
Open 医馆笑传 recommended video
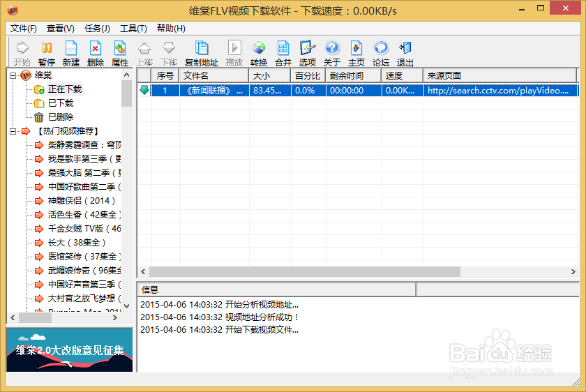(x=84, y=257)
